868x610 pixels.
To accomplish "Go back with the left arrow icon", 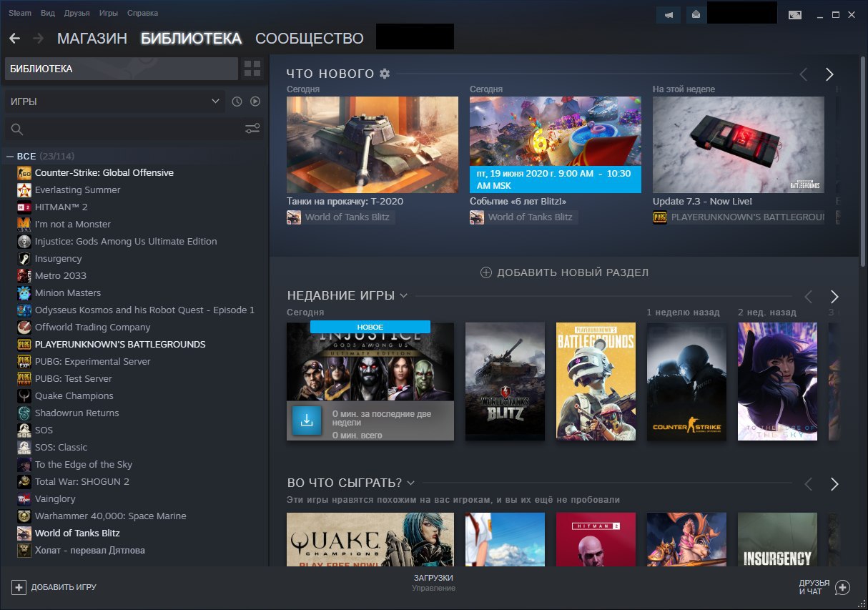I will pos(14,39).
